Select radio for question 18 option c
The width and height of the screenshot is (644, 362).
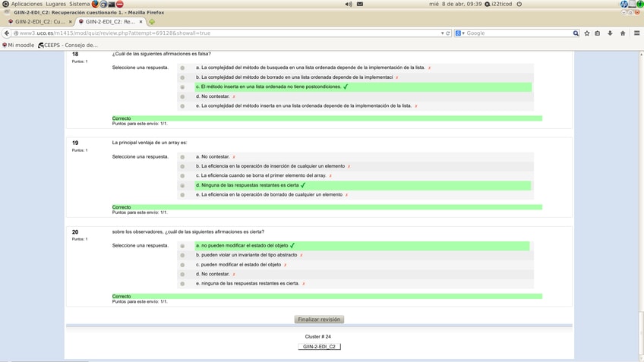[182, 87]
